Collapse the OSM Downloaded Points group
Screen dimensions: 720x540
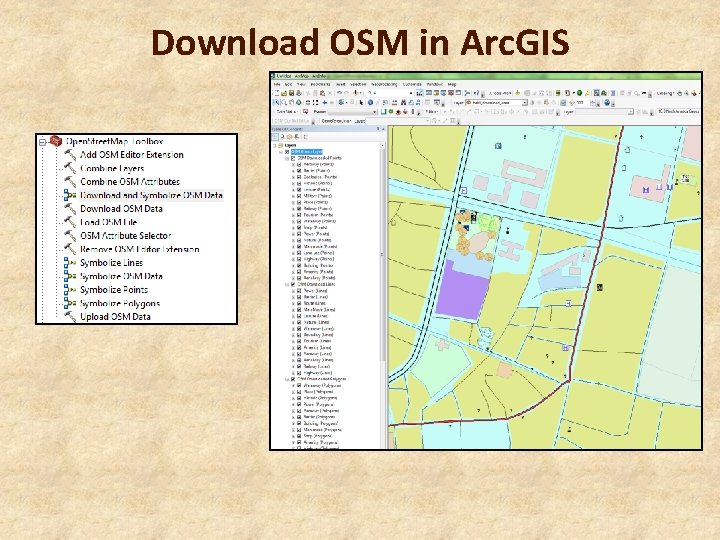(287, 158)
